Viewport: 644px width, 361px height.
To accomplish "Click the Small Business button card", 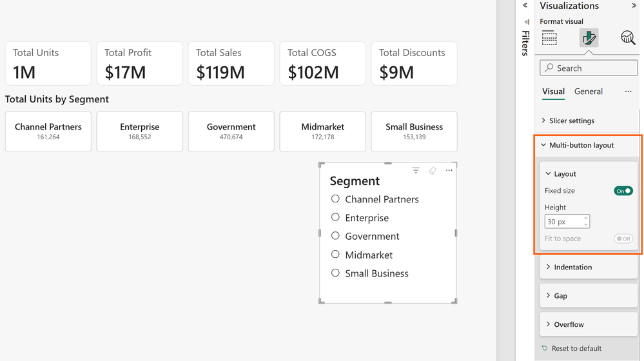I will tap(414, 132).
